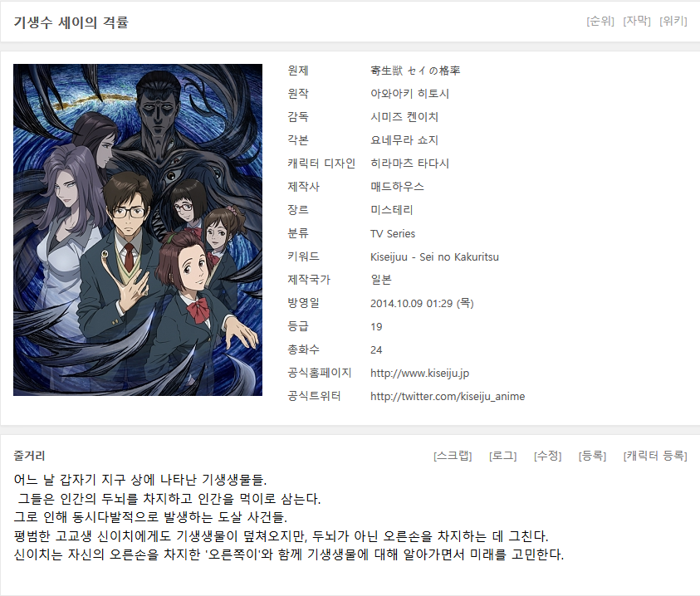
Task: Open official homepage http://www.kiseiju.jp
Action: [x=419, y=374]
